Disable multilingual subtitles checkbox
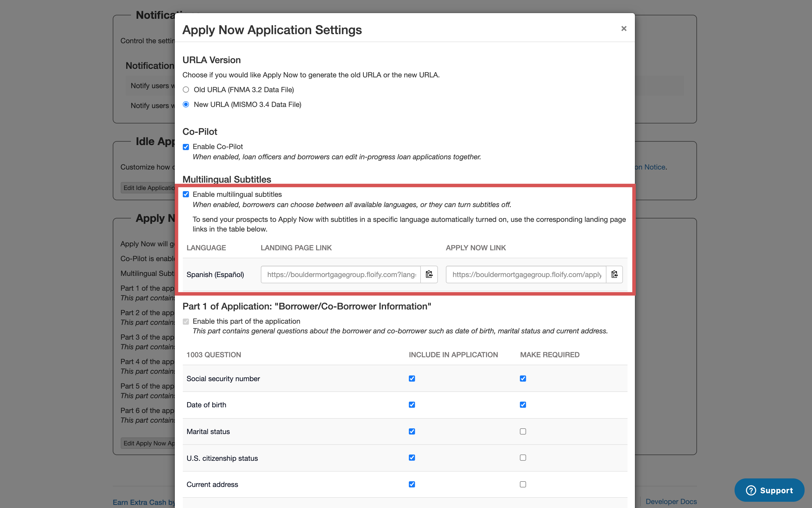 coord(186,194)
